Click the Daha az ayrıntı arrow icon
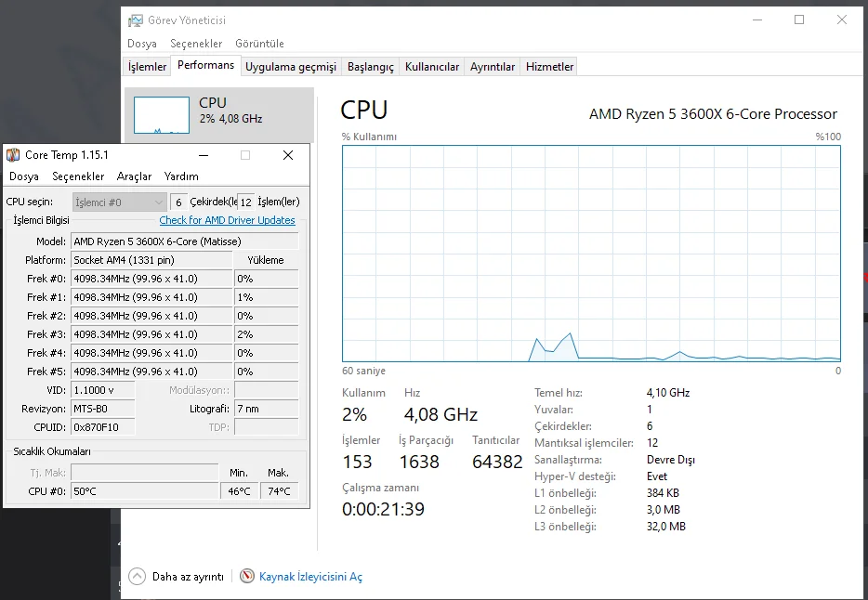Screen dimensions: 868x600 [138, 576]
